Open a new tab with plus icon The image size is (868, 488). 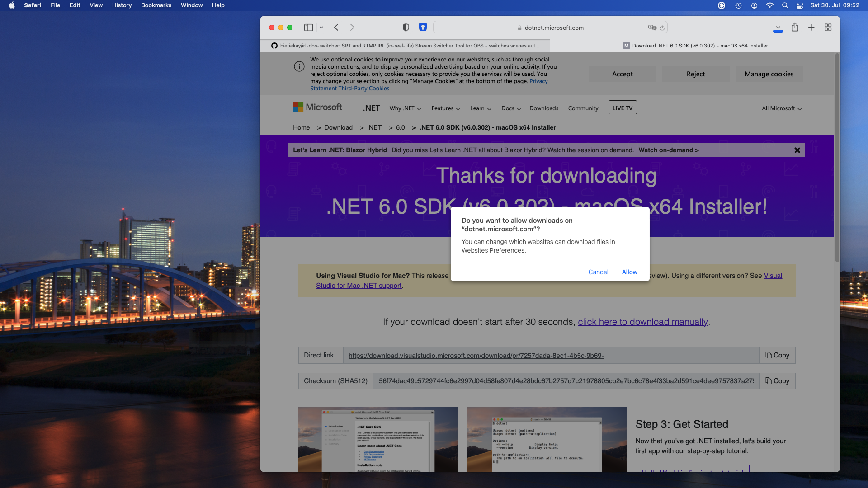click(811, 28)
